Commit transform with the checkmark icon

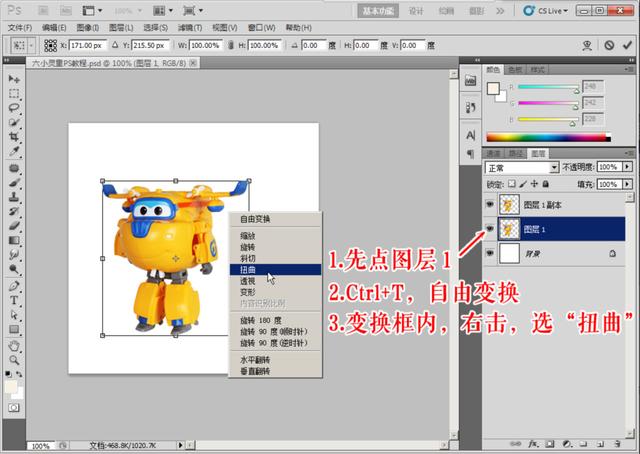click(627, 45)
